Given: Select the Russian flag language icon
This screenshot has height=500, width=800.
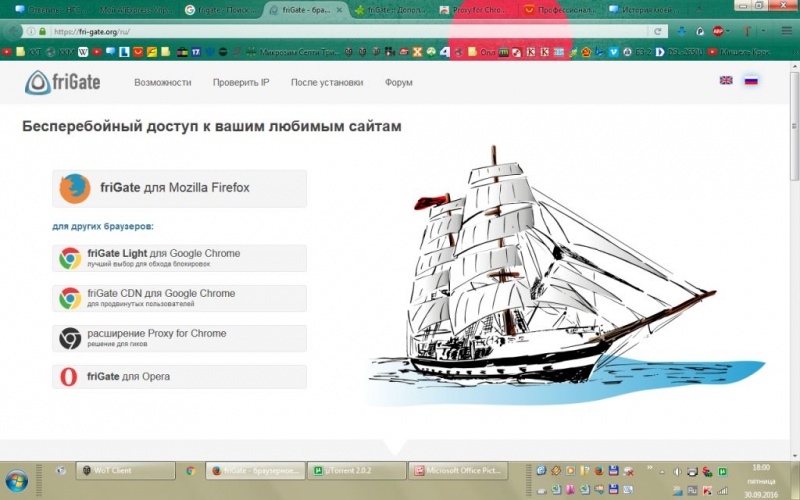Looking at the screenshot, I should [751, 80].
